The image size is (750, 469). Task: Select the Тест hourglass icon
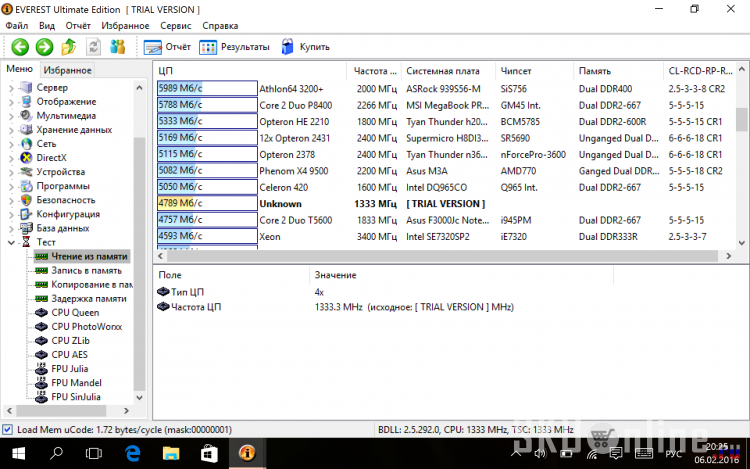26,242
